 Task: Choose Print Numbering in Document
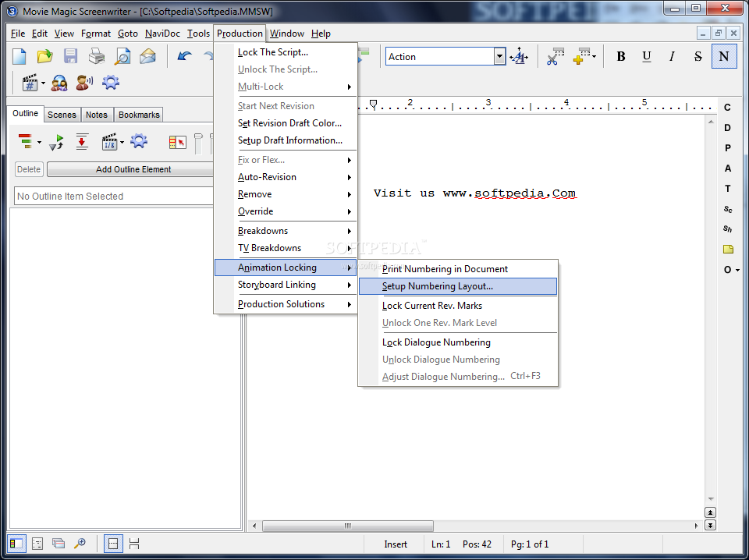458,269
